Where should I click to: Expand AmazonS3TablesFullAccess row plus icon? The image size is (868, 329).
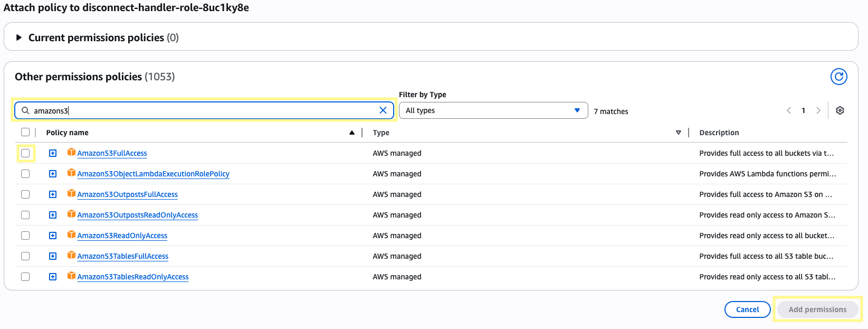pos(53,256)
